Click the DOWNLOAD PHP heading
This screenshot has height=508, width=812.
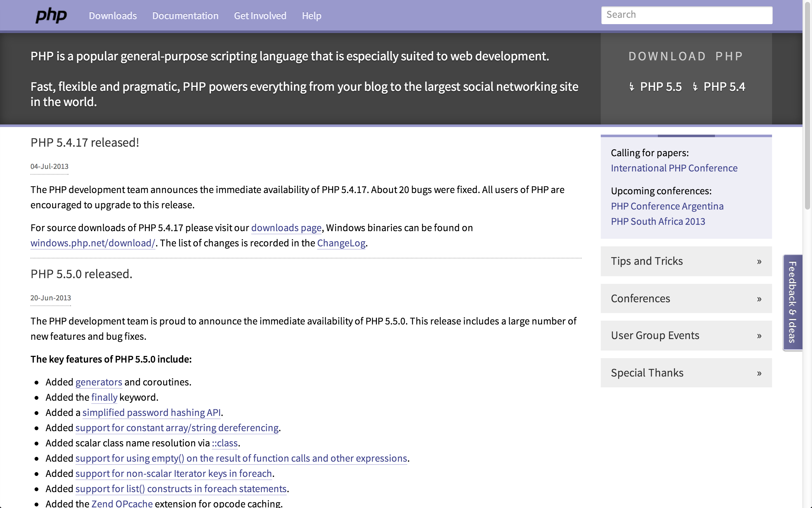(686, 56)
